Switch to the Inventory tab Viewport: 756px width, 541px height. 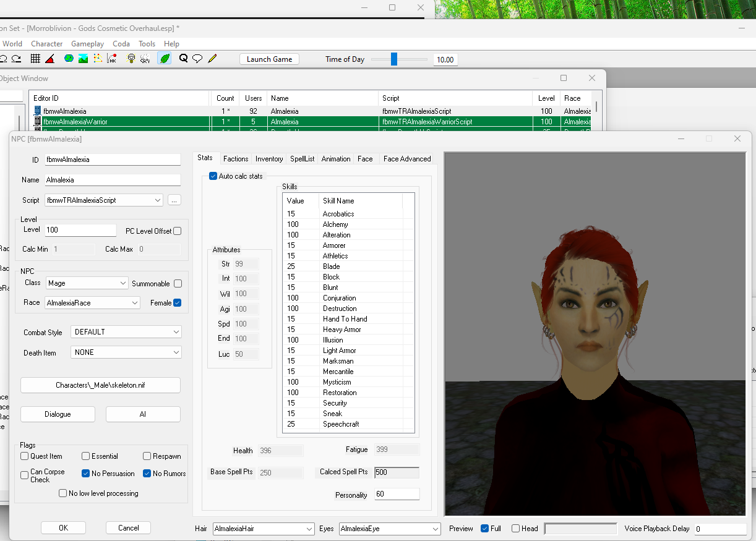[x=269, y=159]
